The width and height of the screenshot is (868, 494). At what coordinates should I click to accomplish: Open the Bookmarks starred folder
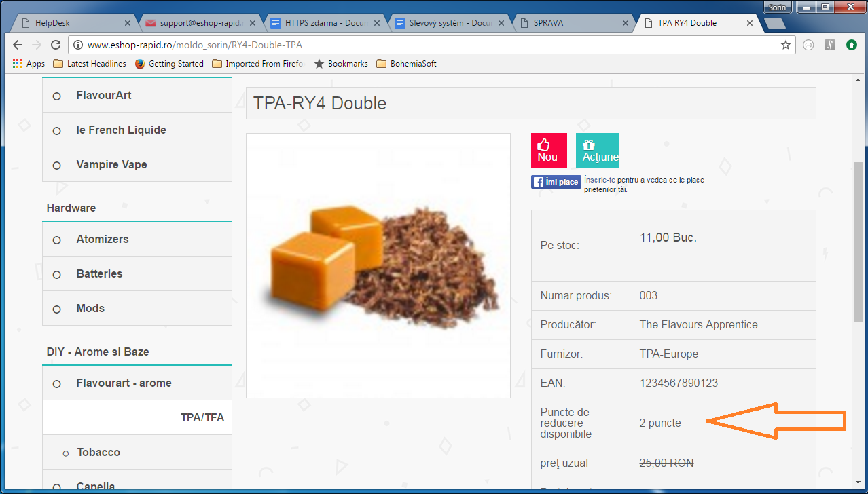coord(341,64)
